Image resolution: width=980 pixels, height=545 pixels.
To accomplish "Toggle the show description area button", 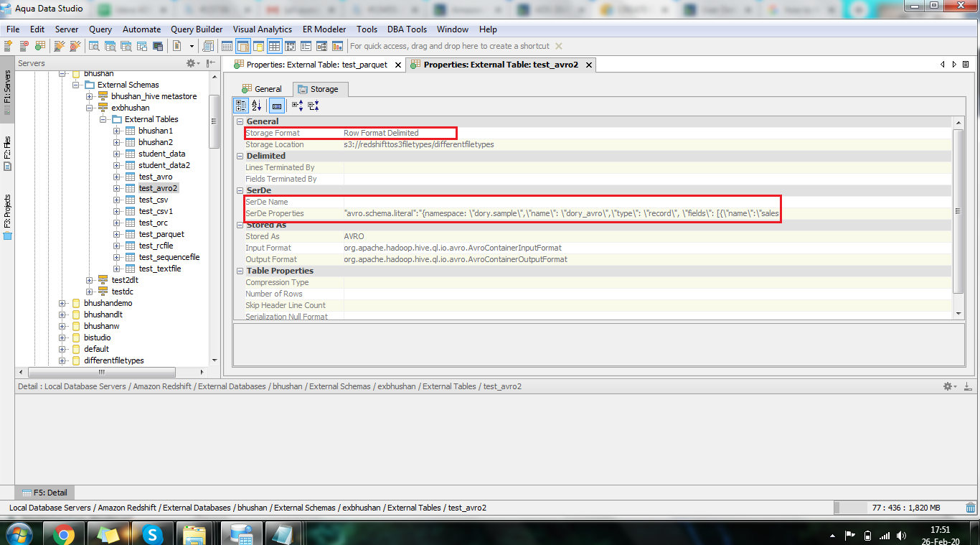I will pos(276,106).
